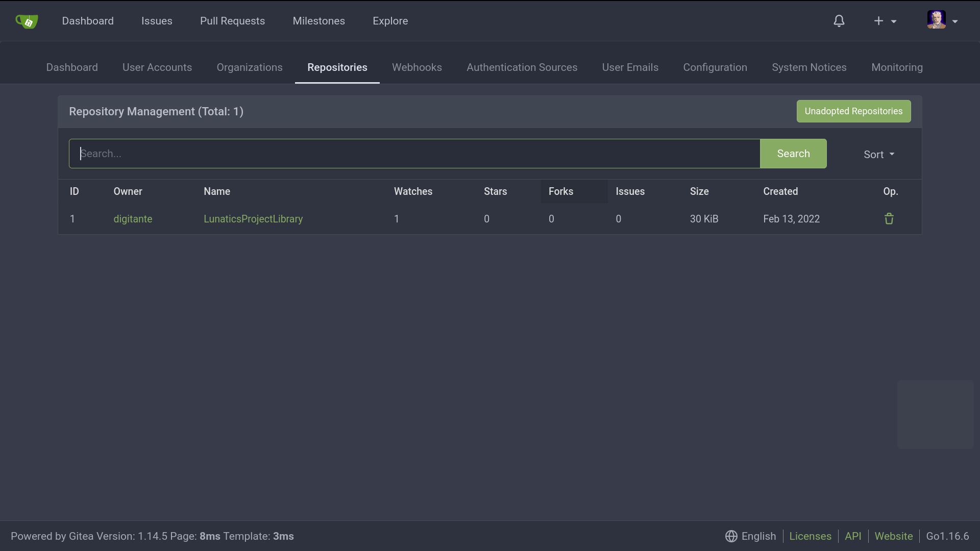Select Monitoring in the admin navigation

pos(896,67)
